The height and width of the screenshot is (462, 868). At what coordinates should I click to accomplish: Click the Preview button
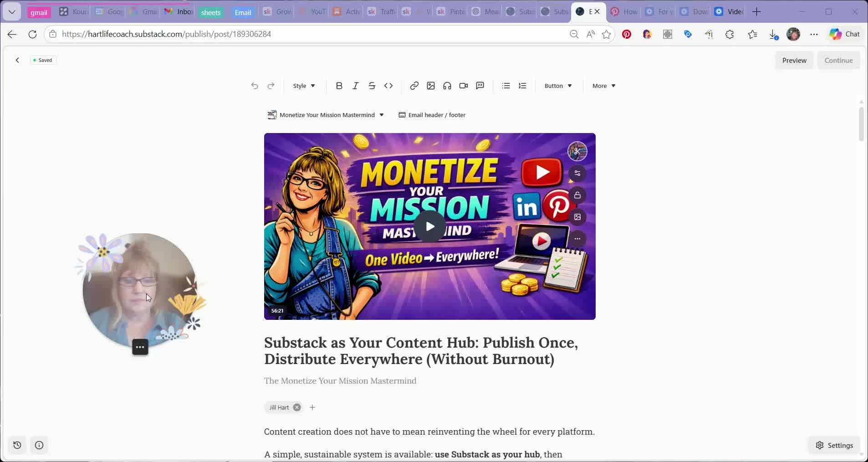(794, 60)
